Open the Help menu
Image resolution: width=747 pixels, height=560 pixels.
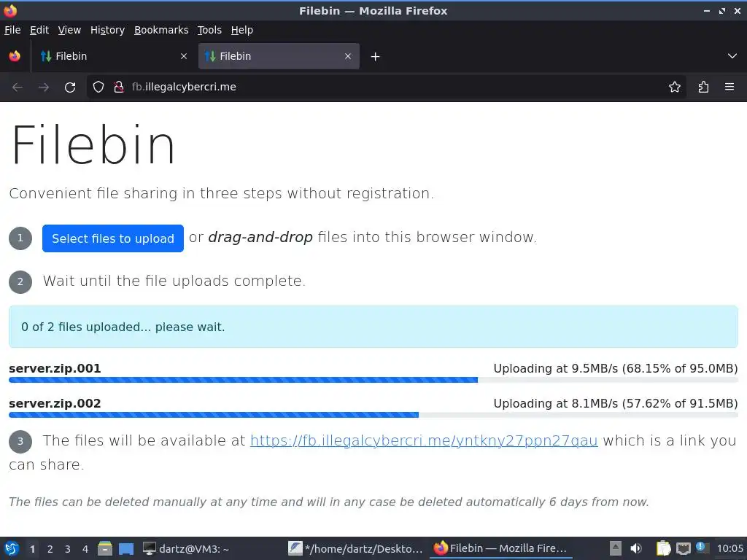pyautogui.click(x=242, y=30)
